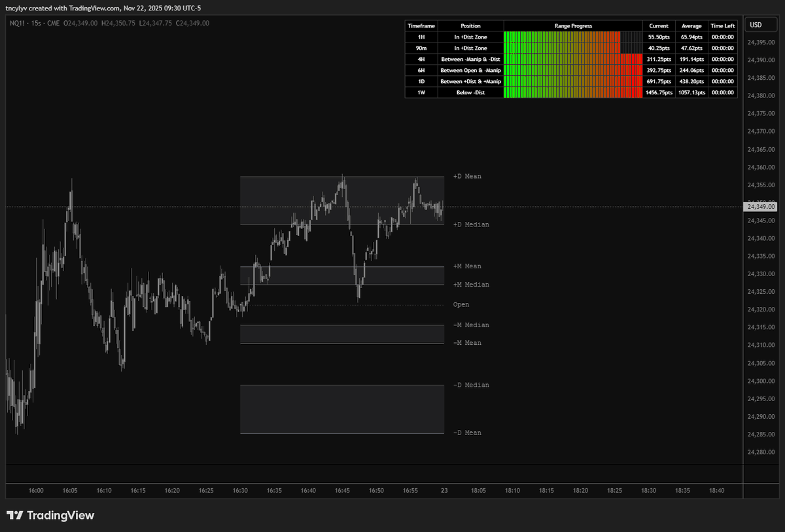Click the 1057.13pts average value
The width and height of the screenshot is (785, 532).
tap(691, 93)
